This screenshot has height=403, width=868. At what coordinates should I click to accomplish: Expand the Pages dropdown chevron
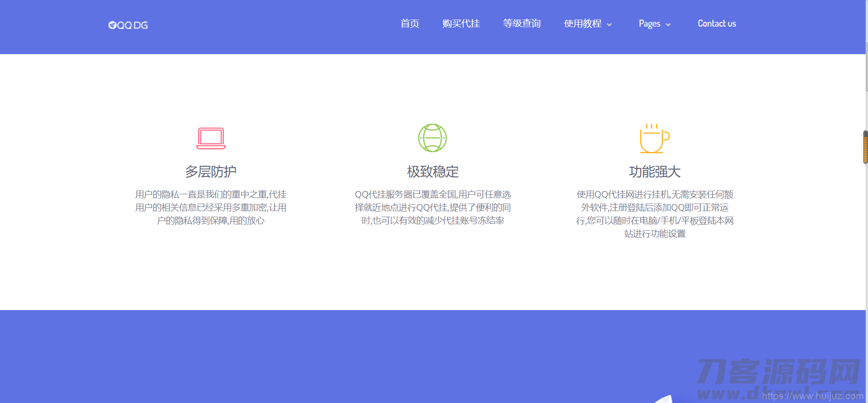point(668,25)
